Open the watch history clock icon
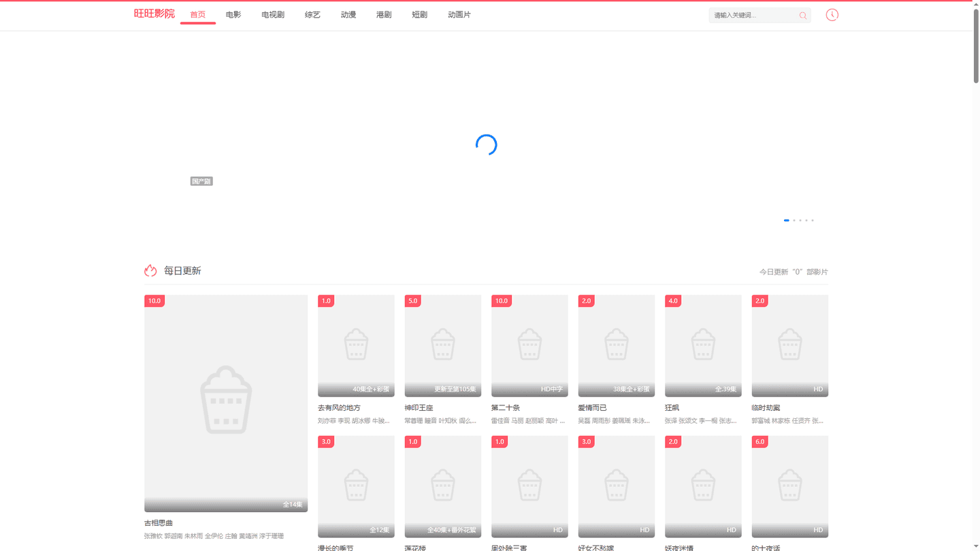This screenshot has height=551, width=980. click(x=832, y=15)
